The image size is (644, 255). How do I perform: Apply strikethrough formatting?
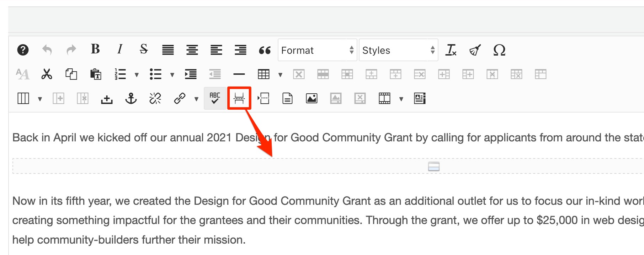(x=144, y=50)
